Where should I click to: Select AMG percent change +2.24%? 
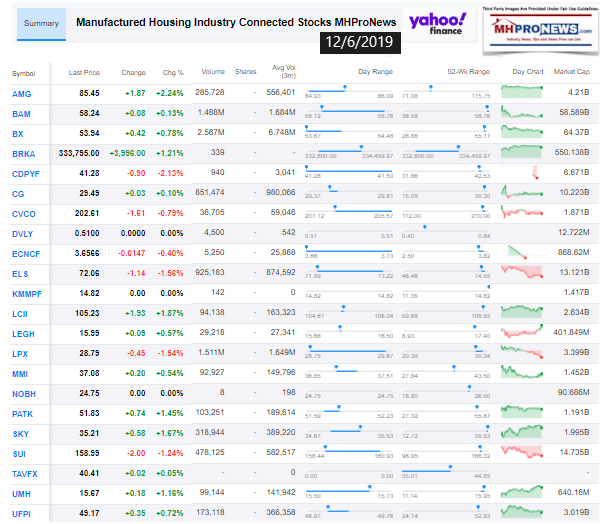(170, 93)
